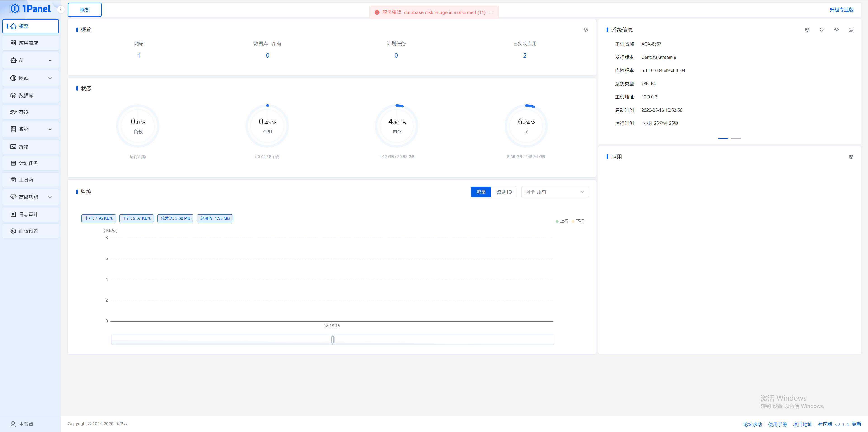The height and width of the screenshot is (432, 868).
Task: Select the 概览 tab at top
Action: (85, 10)
